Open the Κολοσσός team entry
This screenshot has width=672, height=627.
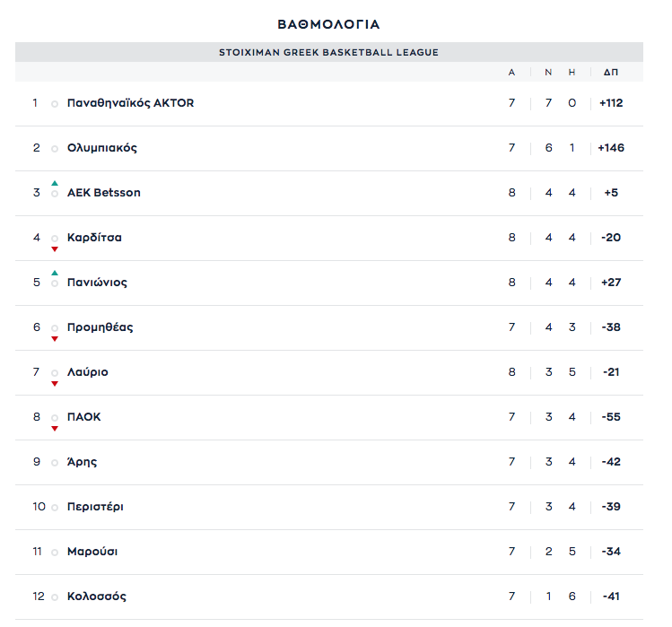tap(97, 597)
